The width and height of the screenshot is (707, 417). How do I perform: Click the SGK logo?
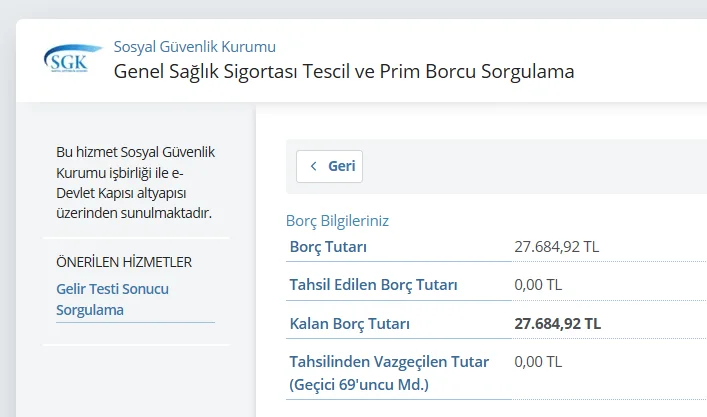coord(72,59)
